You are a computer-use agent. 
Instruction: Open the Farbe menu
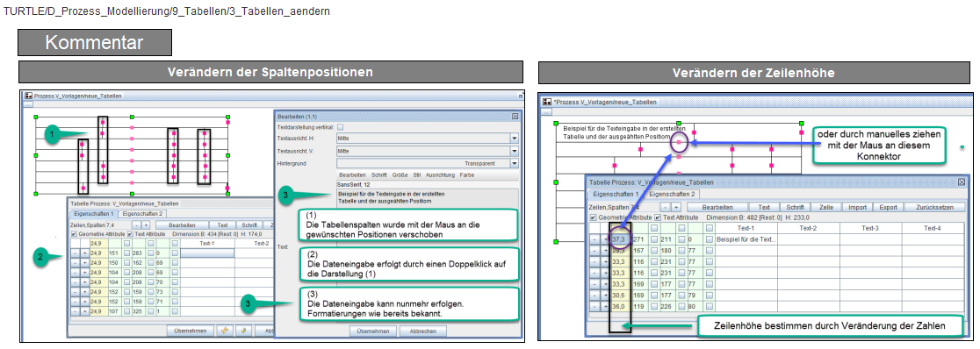tap(467, 174)
